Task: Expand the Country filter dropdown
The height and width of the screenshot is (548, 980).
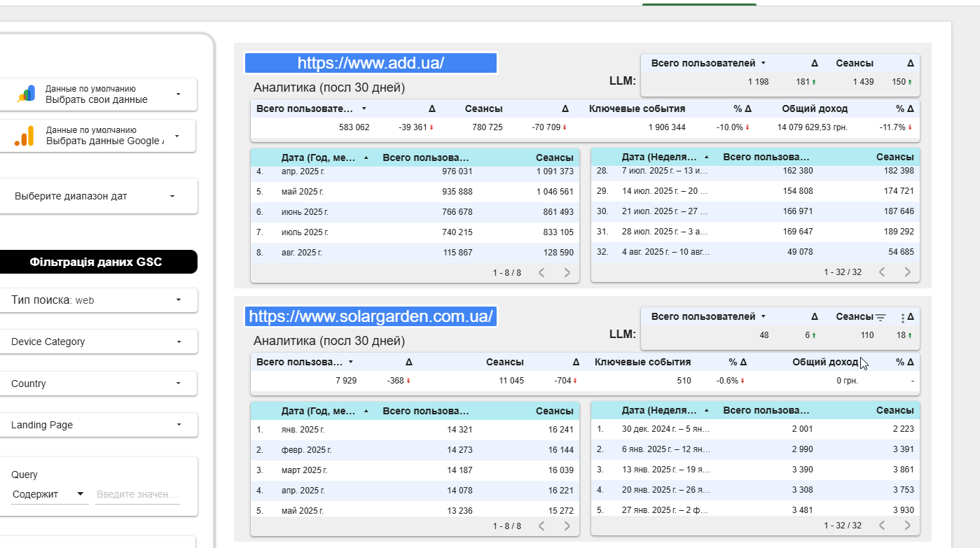Action: (x=98, y=384)
